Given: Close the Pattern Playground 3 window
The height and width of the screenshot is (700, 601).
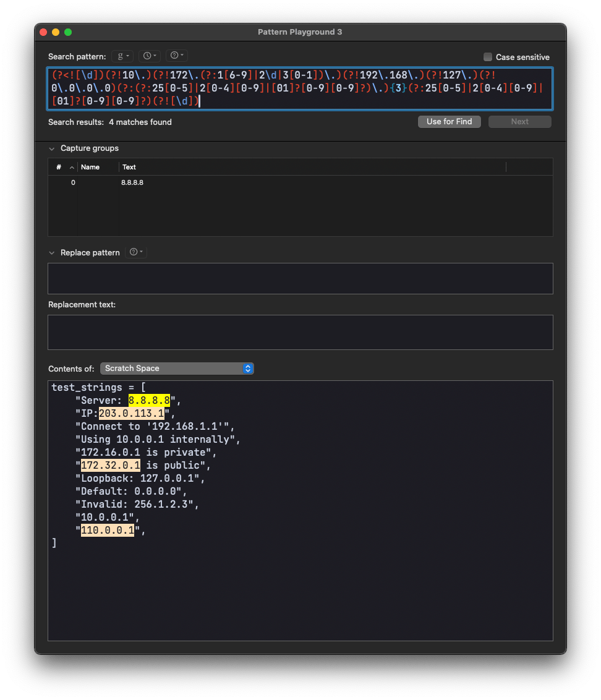Looking at the screenshot, I should pyautogui.click(x=43, y=32).
